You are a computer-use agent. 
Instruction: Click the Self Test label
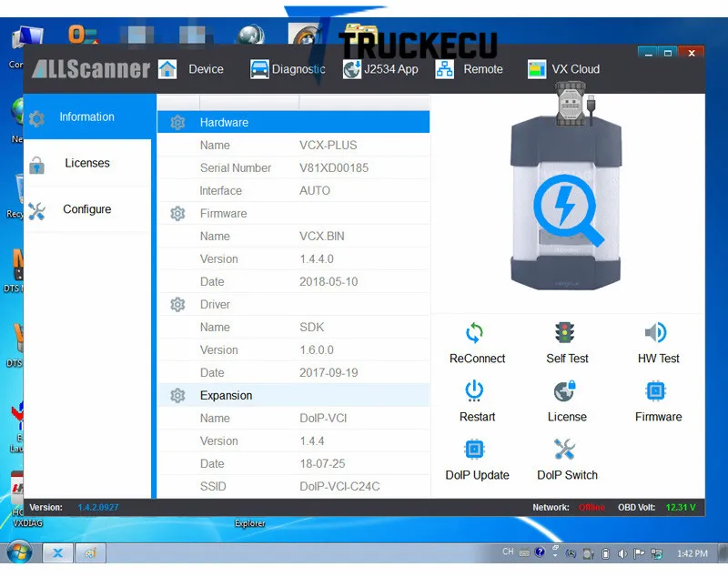tap(567, 359)
